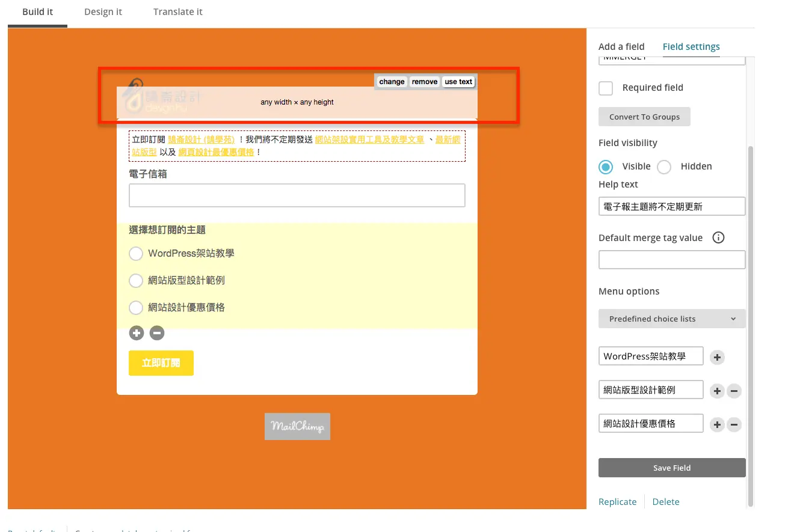
Task: Click the 電子信箱 email input box
Action: coord(297,195)
